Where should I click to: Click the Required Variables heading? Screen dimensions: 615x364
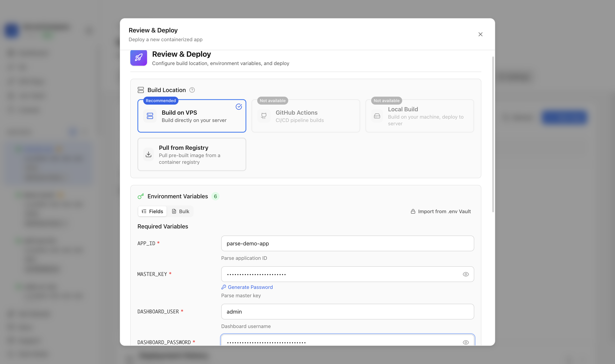[163, 226]
